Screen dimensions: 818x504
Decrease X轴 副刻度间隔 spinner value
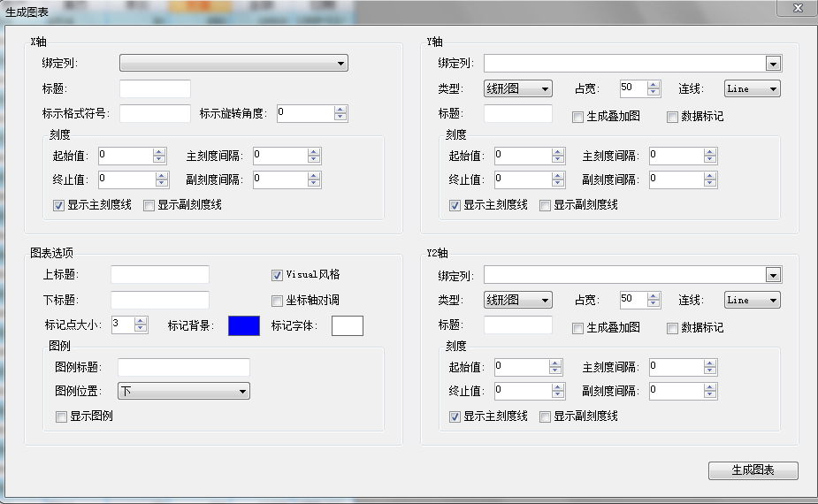point(314,183)
